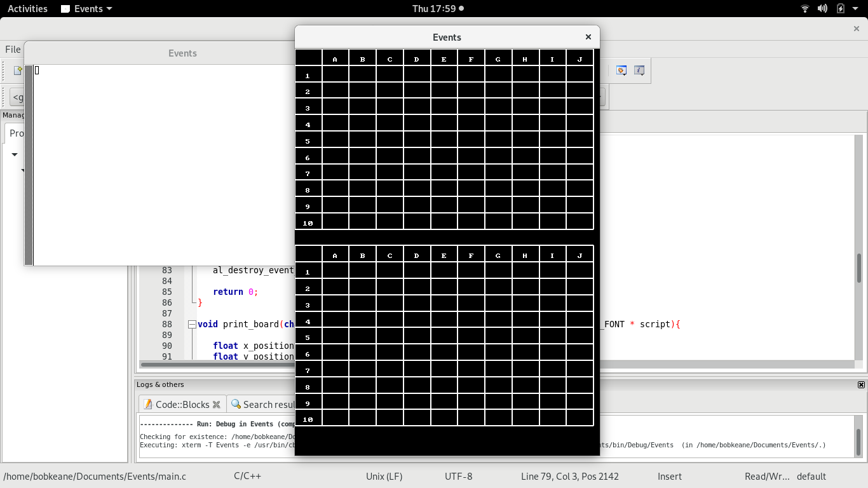The height and width of the screenshot is (488, 868).
Task: Click the New file toolbar icon
Action: (18, 71)
